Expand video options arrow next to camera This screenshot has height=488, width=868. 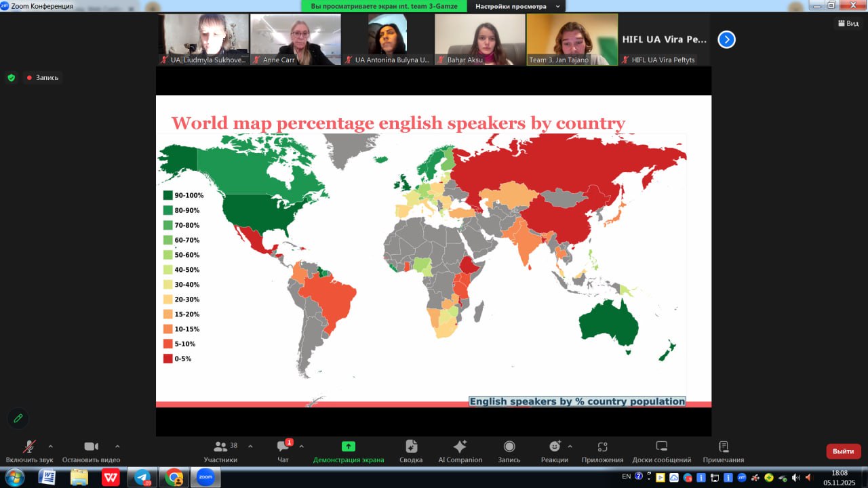[x=117, y=447]
